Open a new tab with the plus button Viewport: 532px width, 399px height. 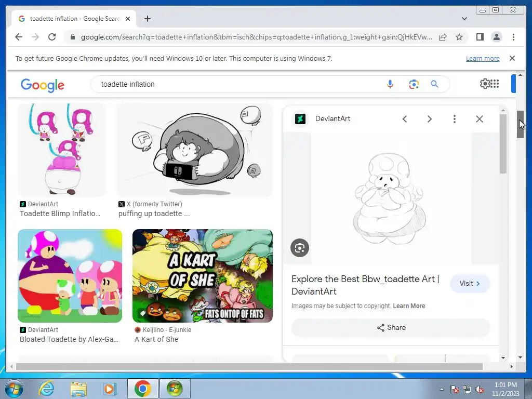click(147, 19)
